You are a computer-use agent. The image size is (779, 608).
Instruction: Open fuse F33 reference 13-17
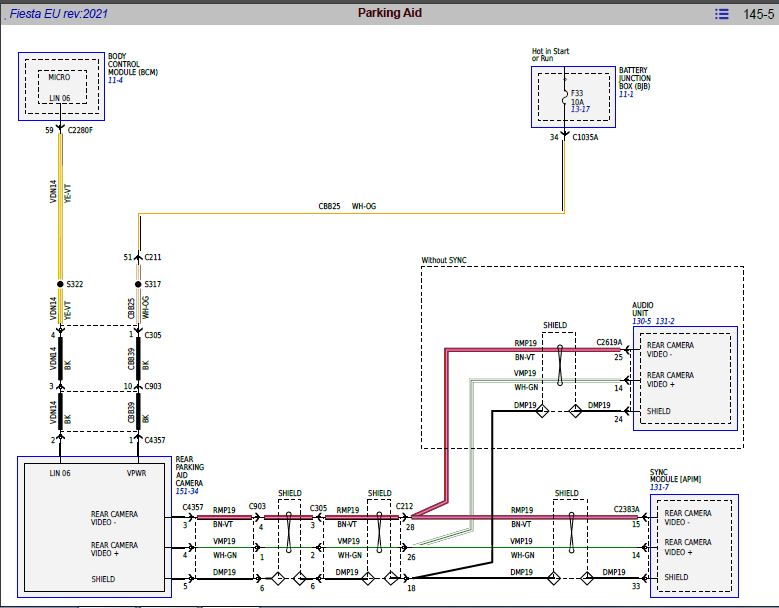coord(580,109)
